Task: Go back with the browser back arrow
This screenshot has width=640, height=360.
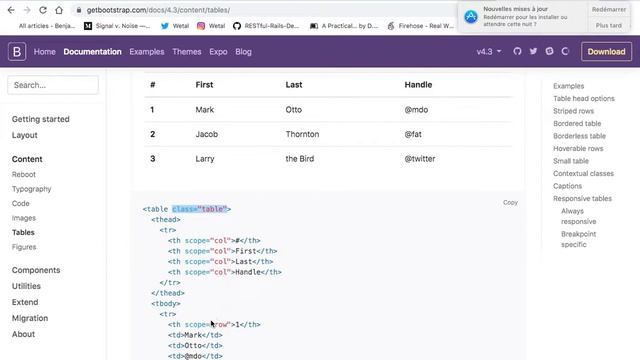Action: tap(11, 10)
